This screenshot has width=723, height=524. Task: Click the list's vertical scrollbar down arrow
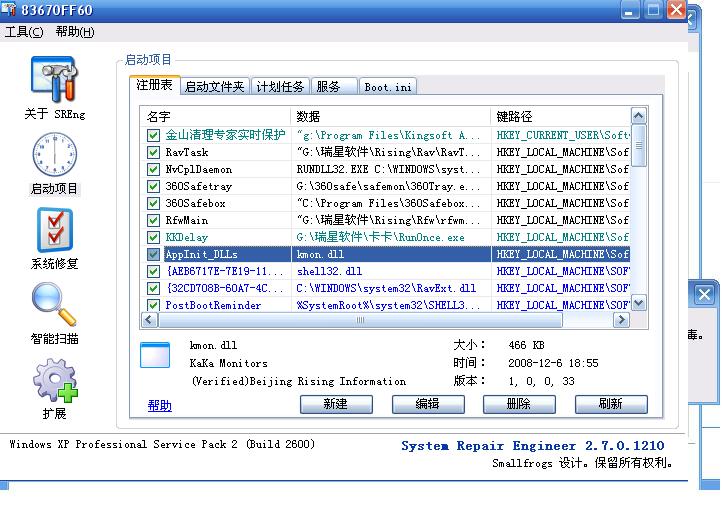pyautogui.click(x=638, y=303)
